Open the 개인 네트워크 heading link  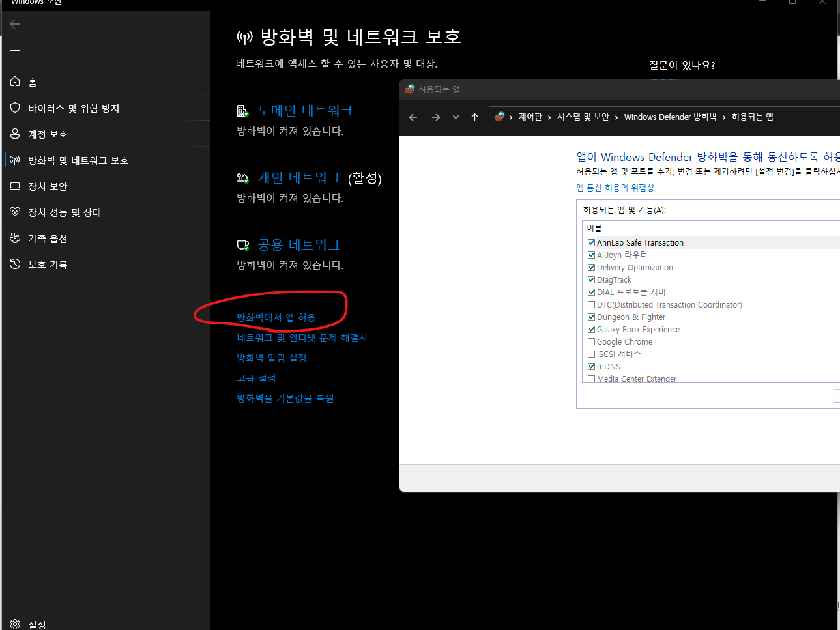point(298,178)
